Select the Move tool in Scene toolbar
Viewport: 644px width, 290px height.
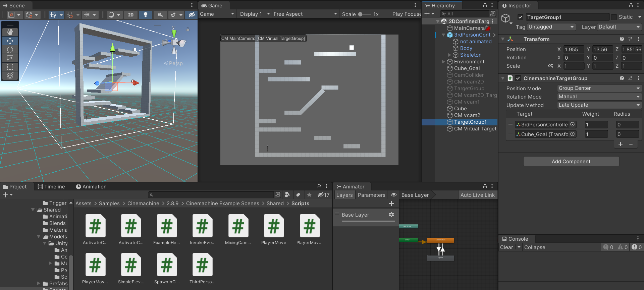coord(10,41)
